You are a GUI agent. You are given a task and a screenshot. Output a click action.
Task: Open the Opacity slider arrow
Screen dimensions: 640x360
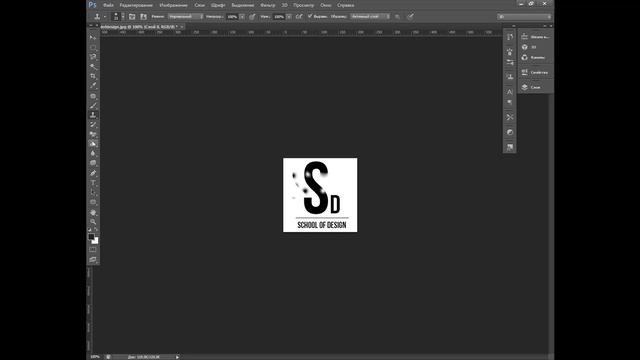coord(242,17)
